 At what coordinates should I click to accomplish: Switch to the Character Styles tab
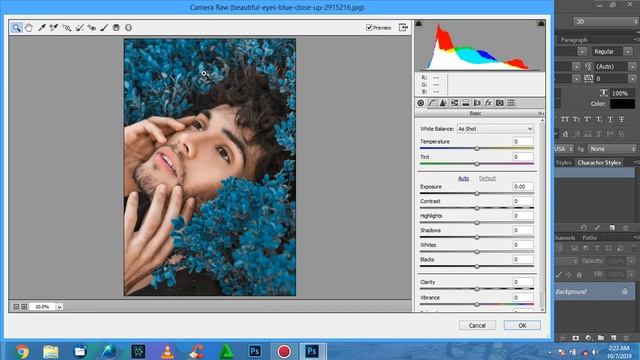pos(599,162)
